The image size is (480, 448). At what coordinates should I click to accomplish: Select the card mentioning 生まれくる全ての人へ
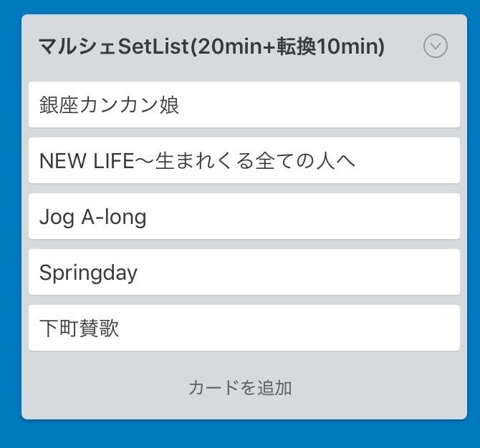pyautogui.click(x=244, y=160)
